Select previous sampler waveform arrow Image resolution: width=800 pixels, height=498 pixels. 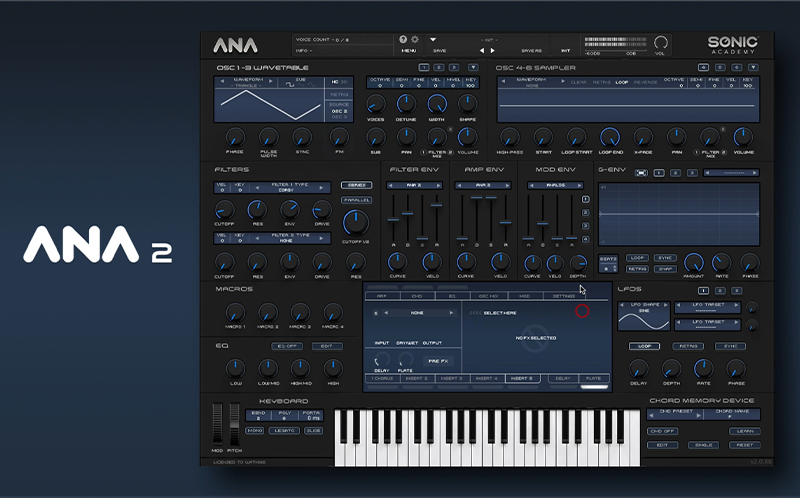(x=504, y=81)
